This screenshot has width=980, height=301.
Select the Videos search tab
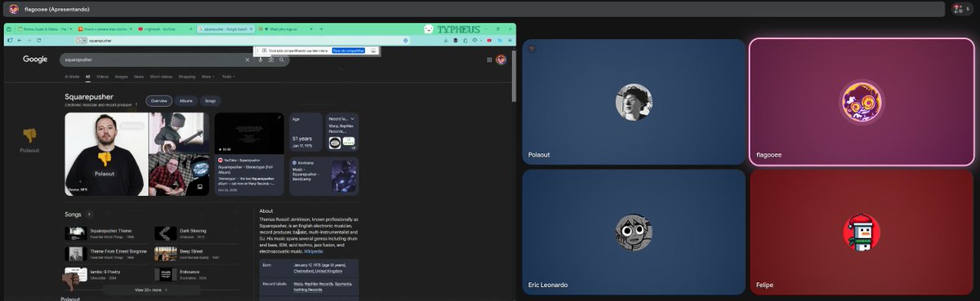102,77
